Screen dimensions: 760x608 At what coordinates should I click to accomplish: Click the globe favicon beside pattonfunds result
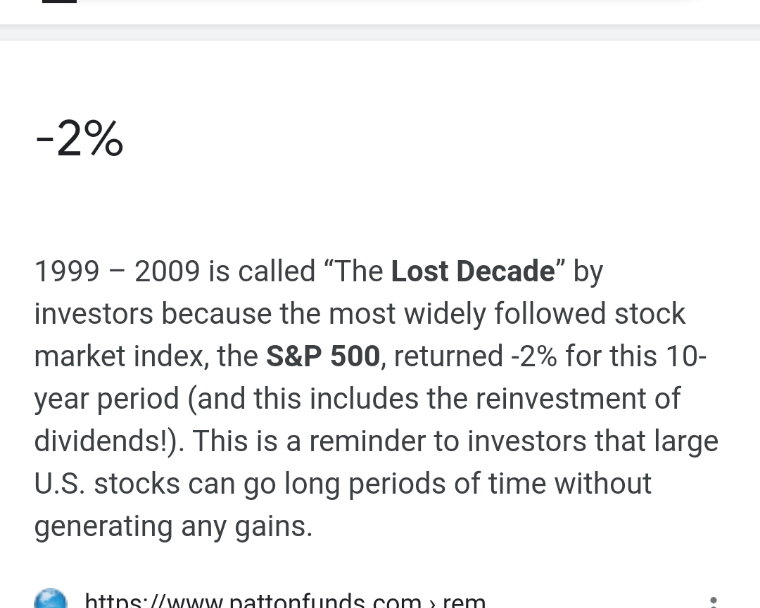click(50, 599)
